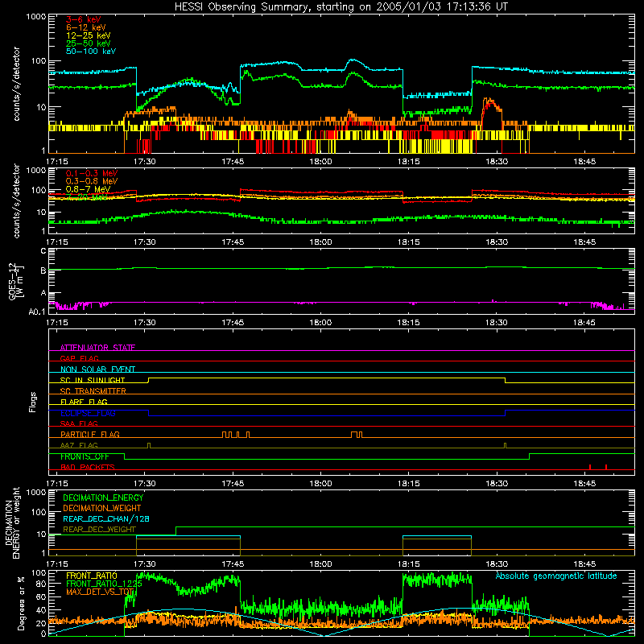Click the 17:30 tick under the decimation panel
644x644 pixels.
145,564
